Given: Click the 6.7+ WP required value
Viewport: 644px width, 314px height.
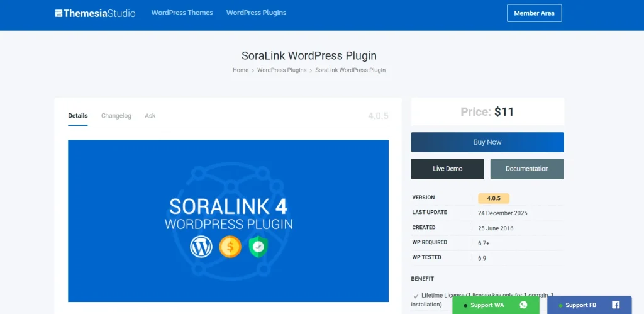Looking at the screenshot, I should 484,244.
